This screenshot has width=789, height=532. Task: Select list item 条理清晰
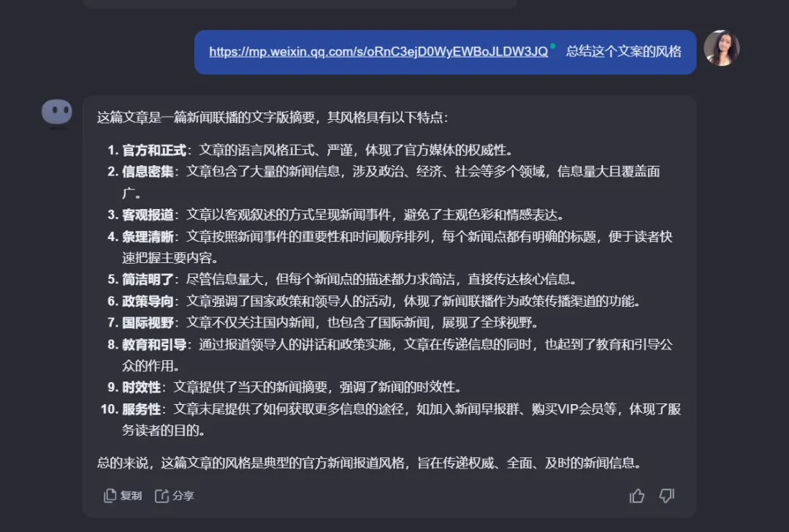click(x=390, y=247)
